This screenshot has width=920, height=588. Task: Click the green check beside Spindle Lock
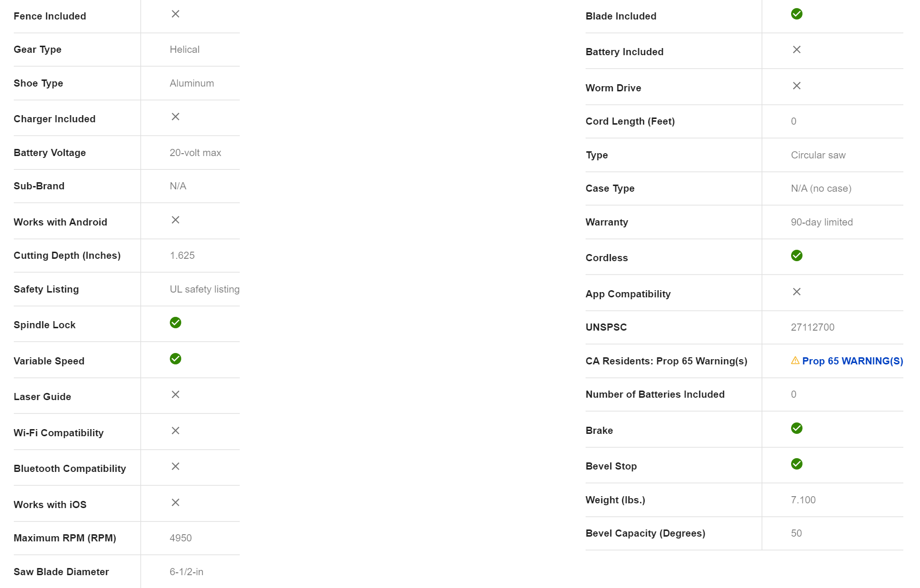click(176, 323)
